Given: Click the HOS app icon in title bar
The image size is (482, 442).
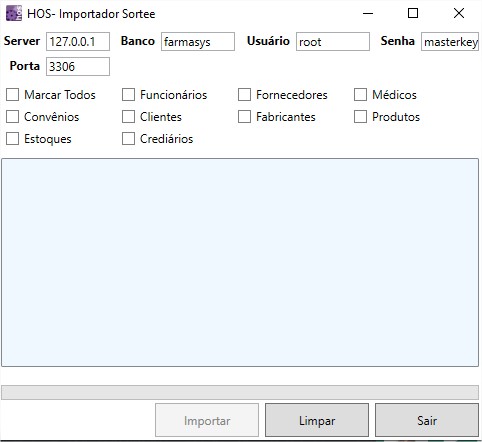Looking at the screenshot, I should (x=14, y=14).
